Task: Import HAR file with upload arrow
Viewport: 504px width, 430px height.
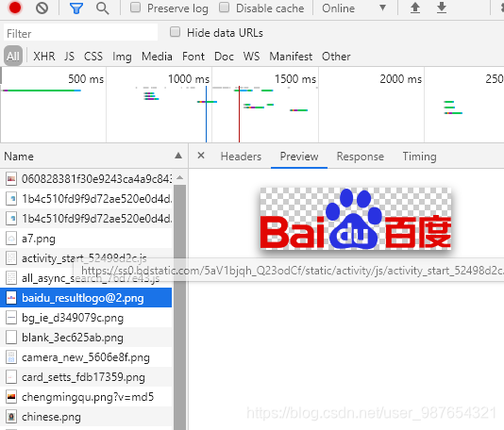Action: (415, 8)
